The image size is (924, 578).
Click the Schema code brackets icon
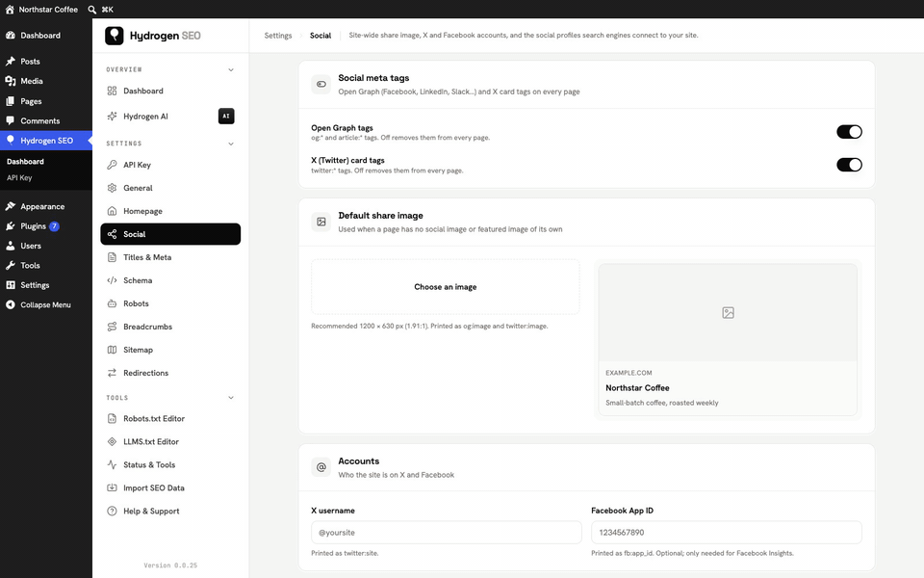(x=112, y=280)
